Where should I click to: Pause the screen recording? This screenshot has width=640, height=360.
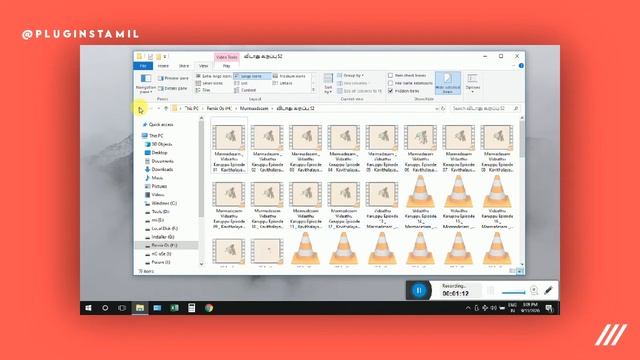418,290
